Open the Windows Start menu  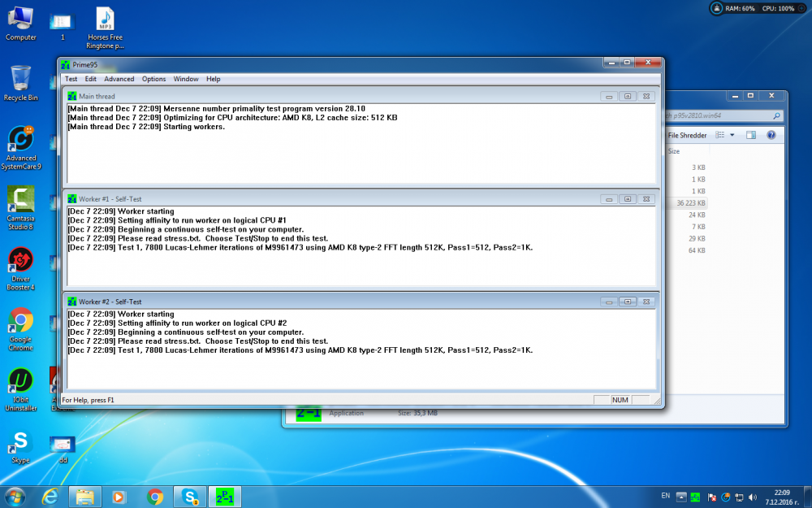[x=15, y=497]
